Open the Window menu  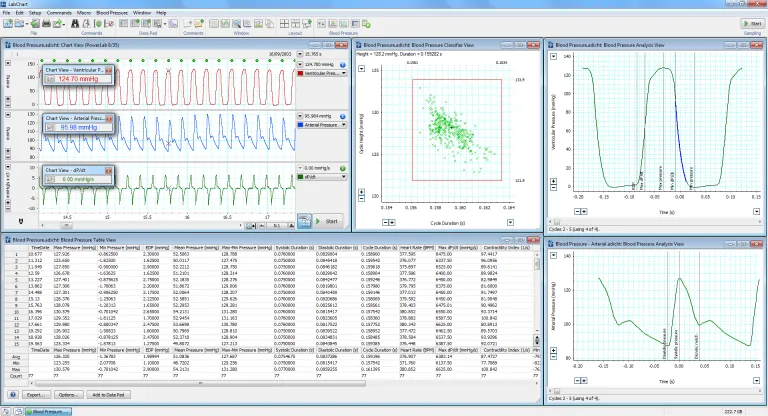coord(142,13)
